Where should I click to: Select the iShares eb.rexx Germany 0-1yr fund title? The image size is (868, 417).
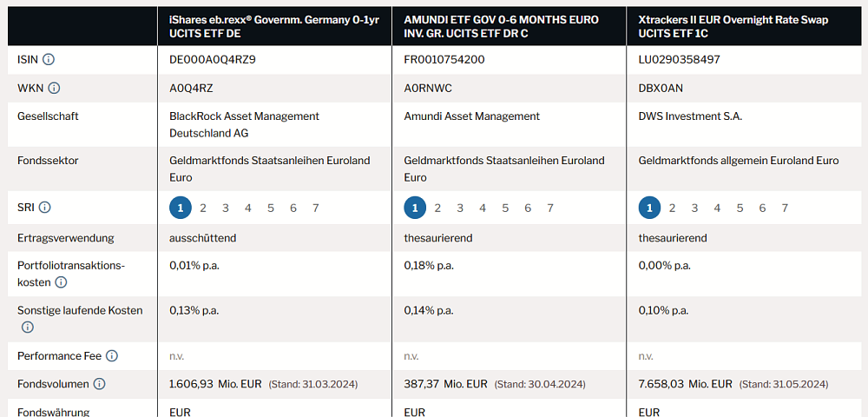tap(274, 26)
